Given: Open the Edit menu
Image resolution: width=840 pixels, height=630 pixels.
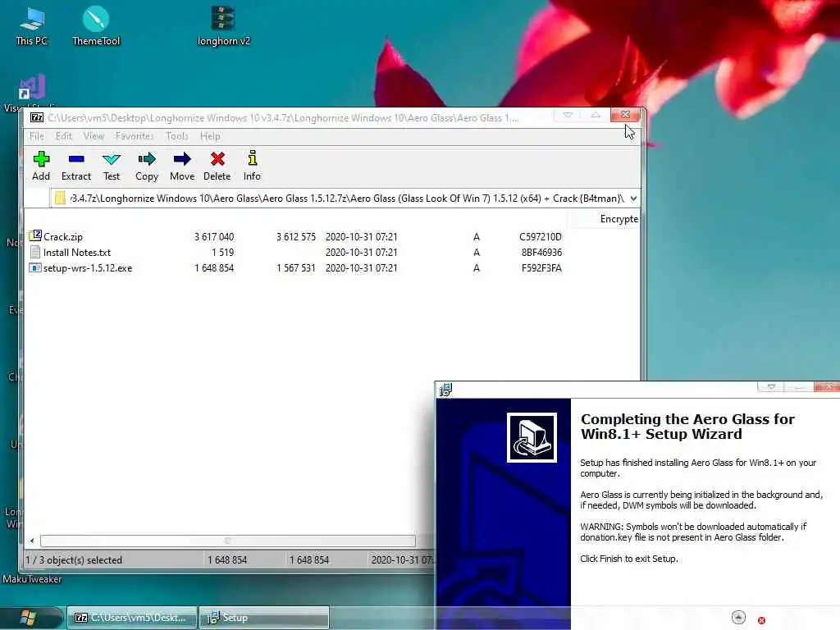Looking at the screenshot, I should (64, 136).
